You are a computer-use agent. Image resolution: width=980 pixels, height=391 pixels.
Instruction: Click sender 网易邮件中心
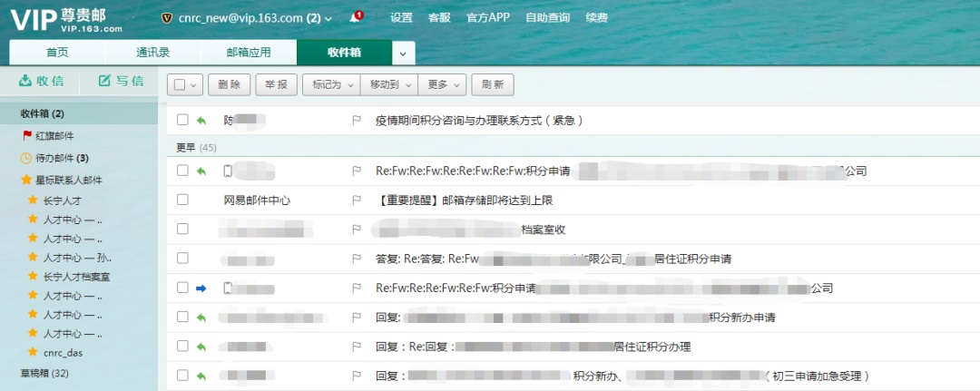click(x=257, y=200)
